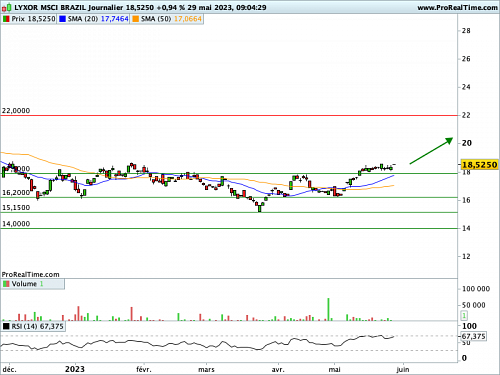This screenshot has width=500, height=375.
Task: Select the SMA (20) 17,7464 legend label
Action: pos(98,19)
